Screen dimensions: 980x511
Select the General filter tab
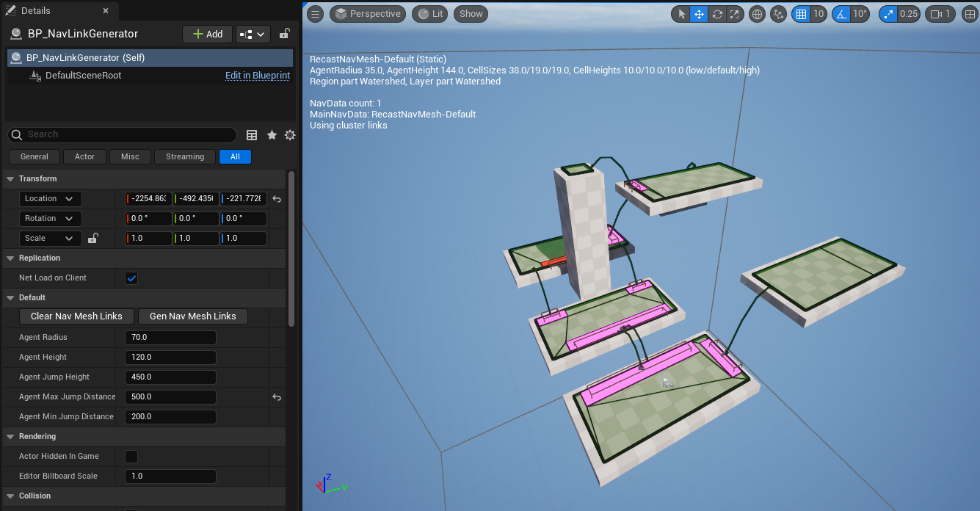35,156
